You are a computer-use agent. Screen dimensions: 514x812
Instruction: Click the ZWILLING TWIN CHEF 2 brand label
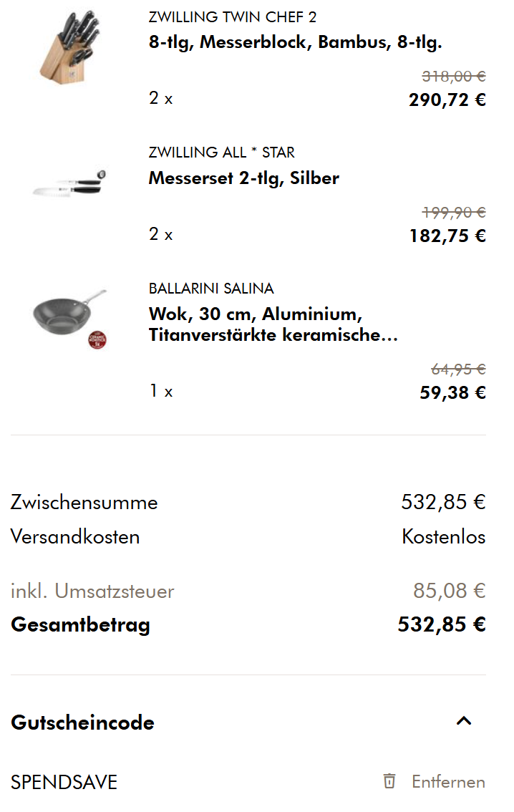(x=233, y=17)
